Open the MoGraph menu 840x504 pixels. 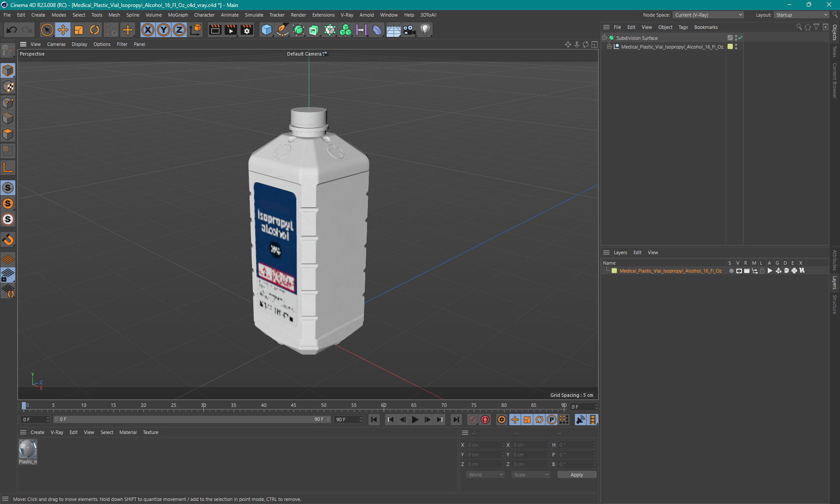point(178,15)
